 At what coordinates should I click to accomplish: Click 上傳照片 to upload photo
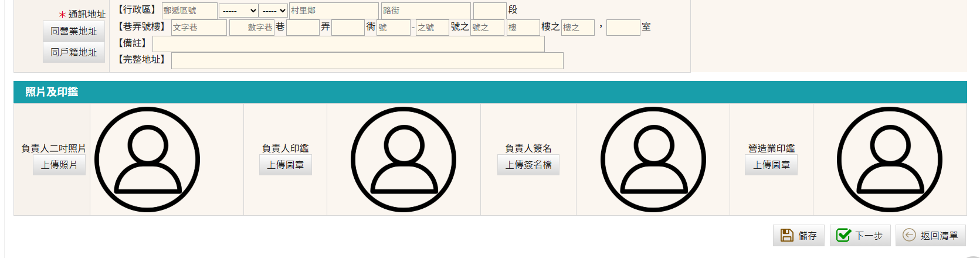click(x=59, y=165)
